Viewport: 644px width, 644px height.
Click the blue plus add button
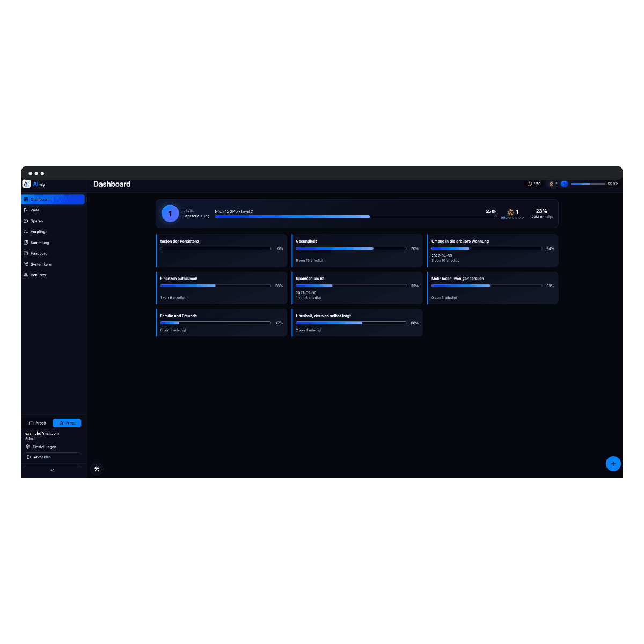613,464
